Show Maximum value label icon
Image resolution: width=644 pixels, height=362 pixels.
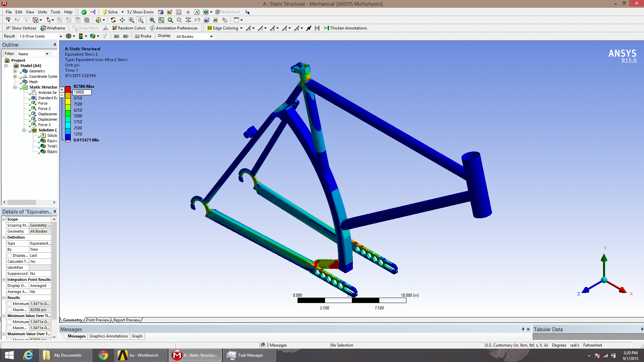coord(117,36)
